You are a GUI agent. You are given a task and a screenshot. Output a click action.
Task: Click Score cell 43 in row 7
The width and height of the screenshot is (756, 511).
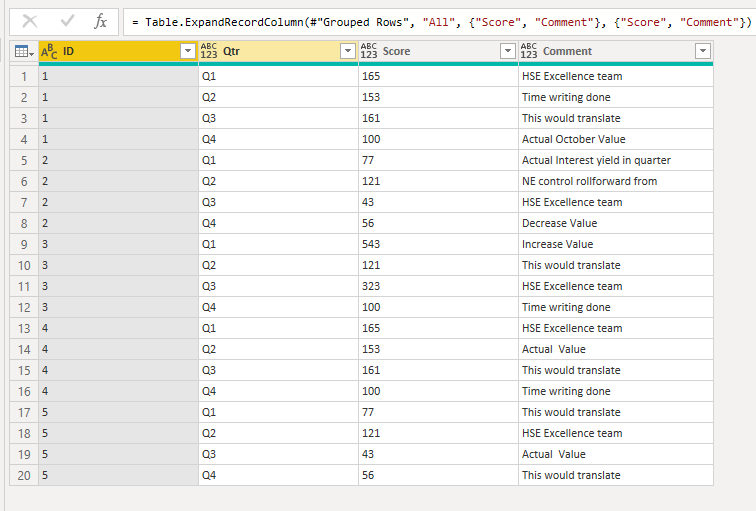point(438,202)
